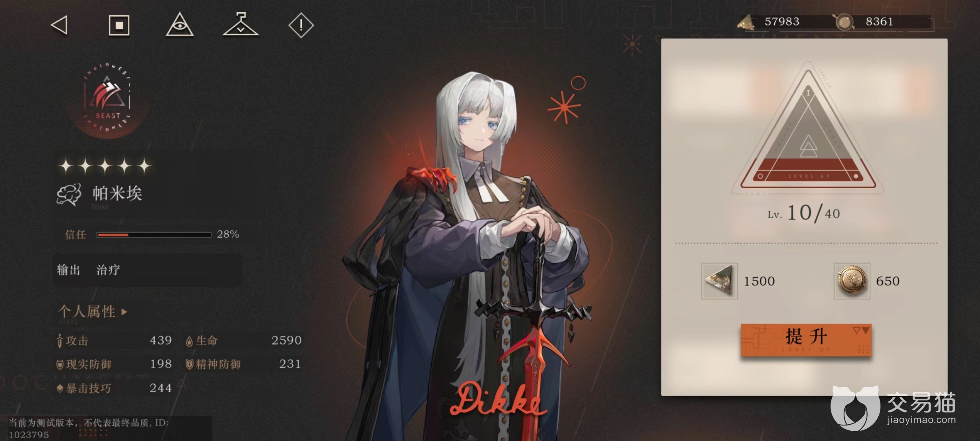980x441 pixels.
Task: Expand the 个人属性 stats arrow
Action: [125, 312]
